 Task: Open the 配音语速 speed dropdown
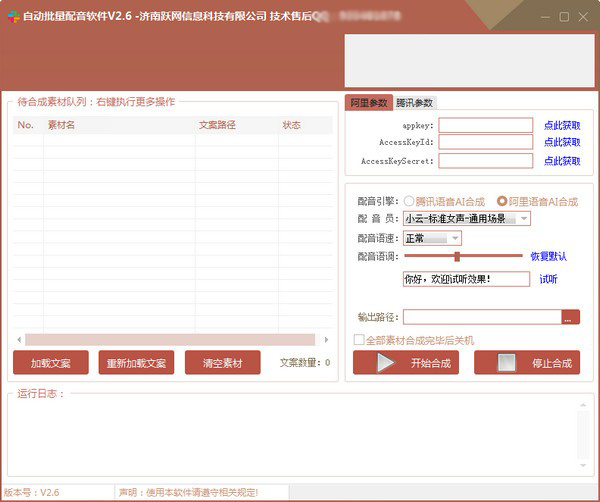pyautogui.click(x=432, y=238)
